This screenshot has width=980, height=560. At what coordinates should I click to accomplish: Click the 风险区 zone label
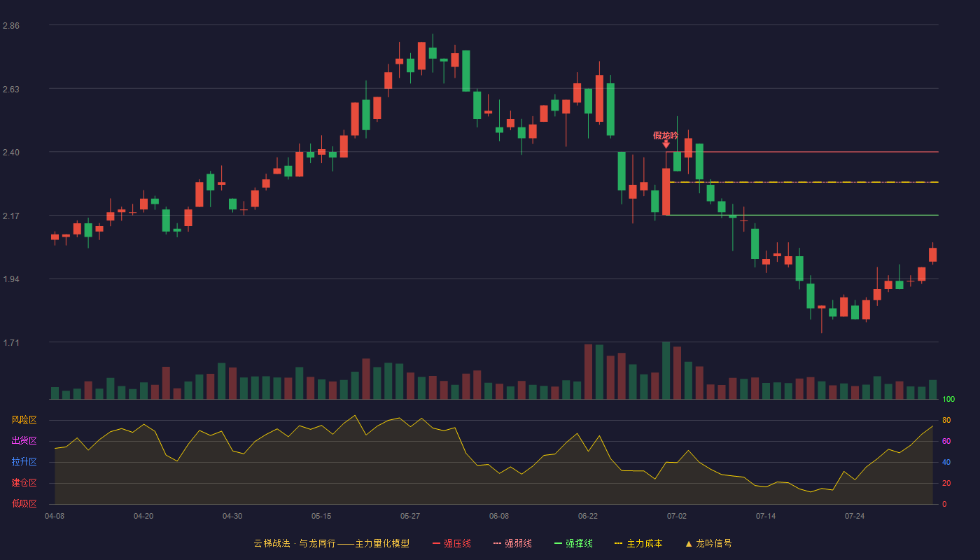click(x=24, y=420)
